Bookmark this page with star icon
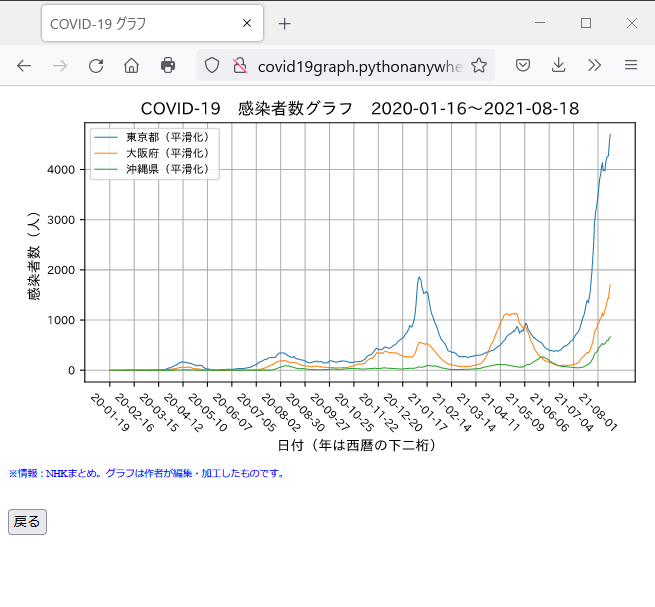The width and height of the screenshot is (655, 607). click(479, 65)
